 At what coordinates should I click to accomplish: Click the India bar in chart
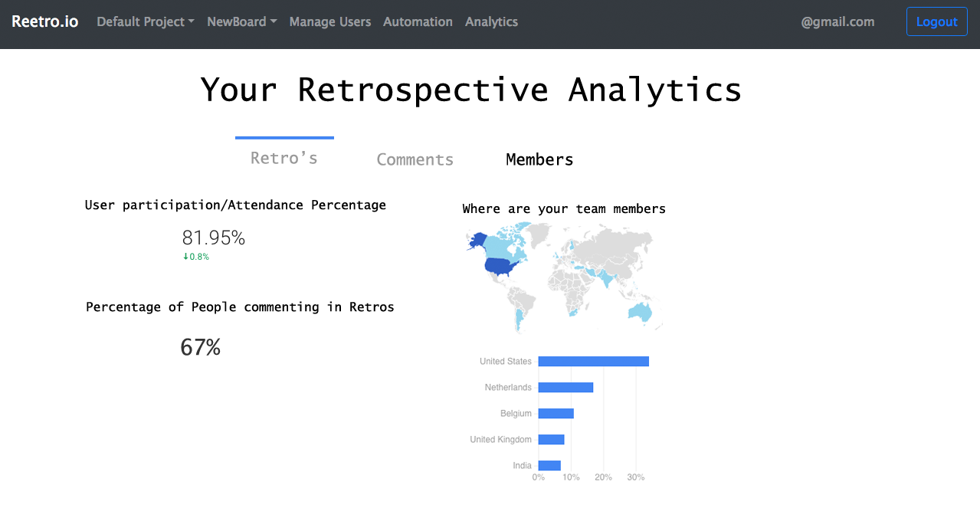pyautogui.click(x=549, y=466)
